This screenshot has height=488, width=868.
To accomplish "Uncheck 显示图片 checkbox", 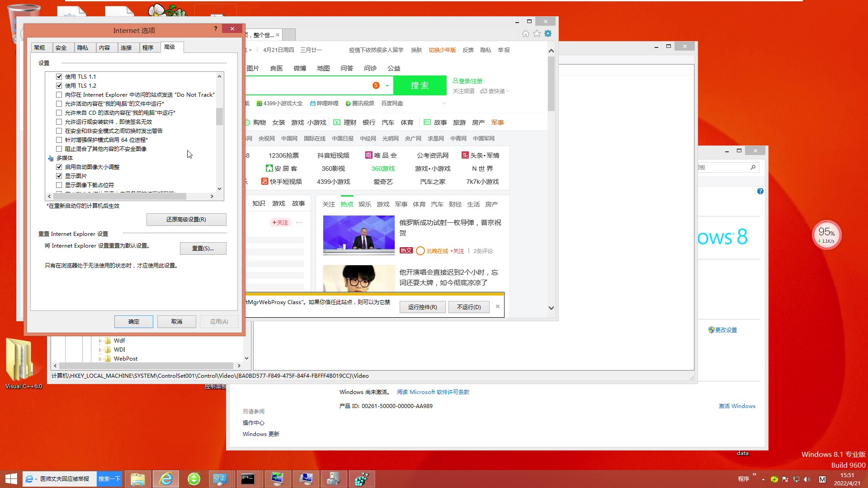I will point(59,176).
